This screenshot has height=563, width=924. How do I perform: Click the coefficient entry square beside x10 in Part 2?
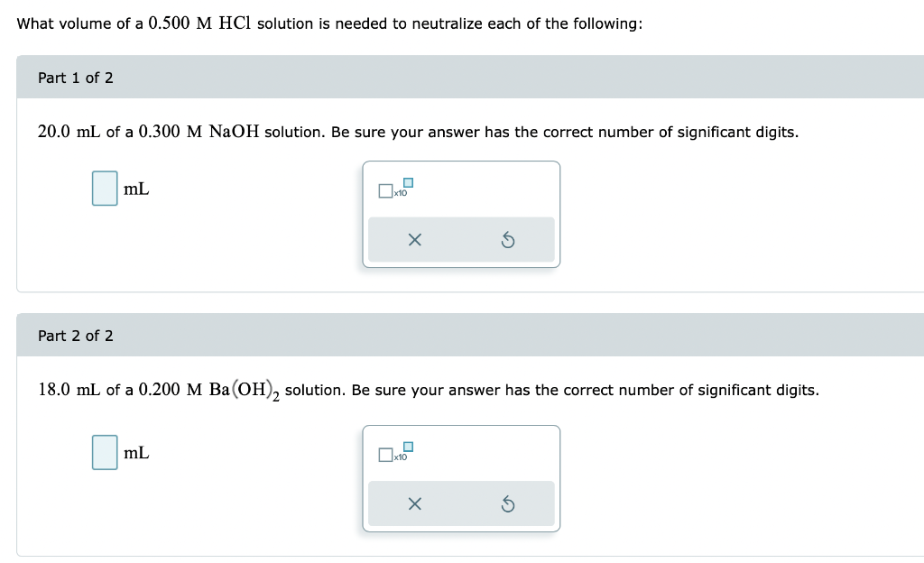pos(385,455)
